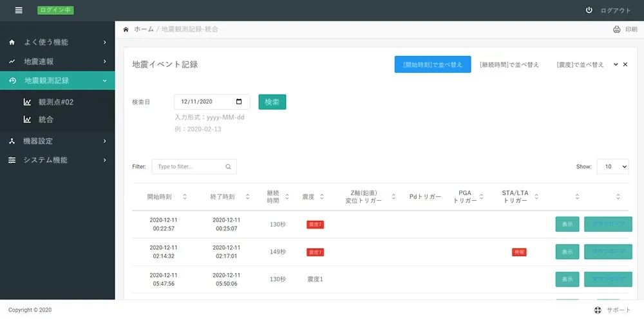This screenshot has height=320, width=644.
Task: Click the house icon beside よく使う機能
Action: click(12, 42)
